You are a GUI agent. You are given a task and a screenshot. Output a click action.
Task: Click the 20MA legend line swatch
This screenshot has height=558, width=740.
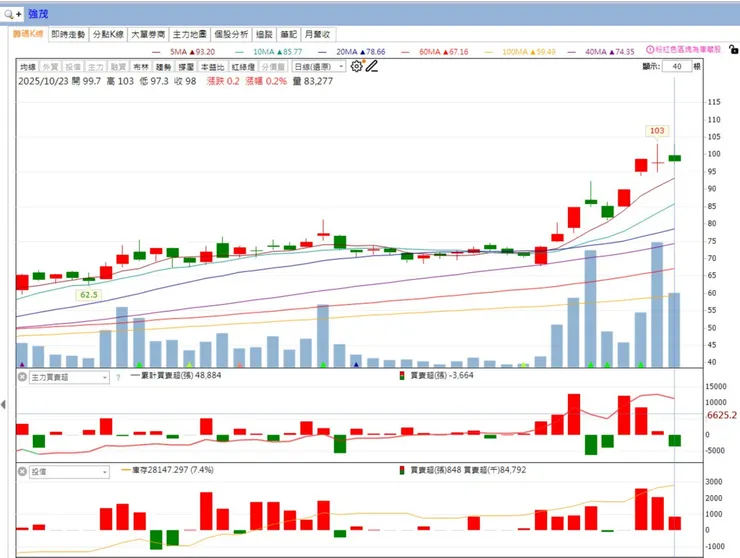[x=322, y=52]
